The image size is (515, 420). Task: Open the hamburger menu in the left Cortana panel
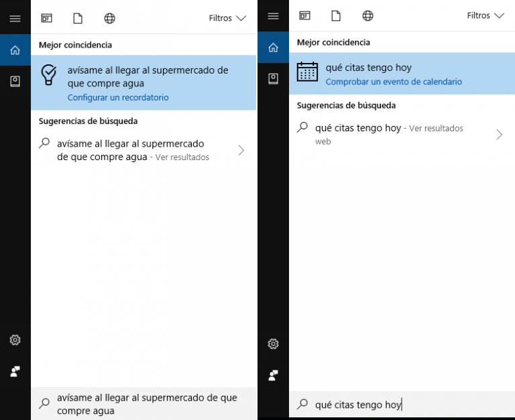tap(15, 19)
